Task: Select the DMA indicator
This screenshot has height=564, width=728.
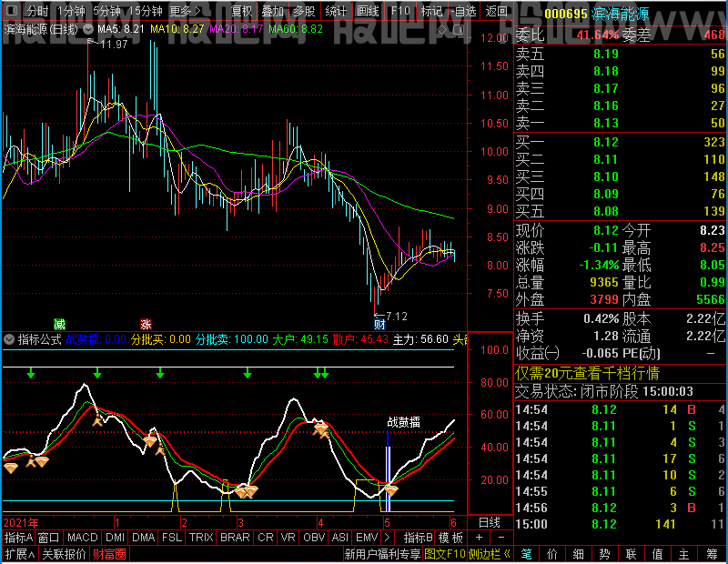Action: pos(144,538)
